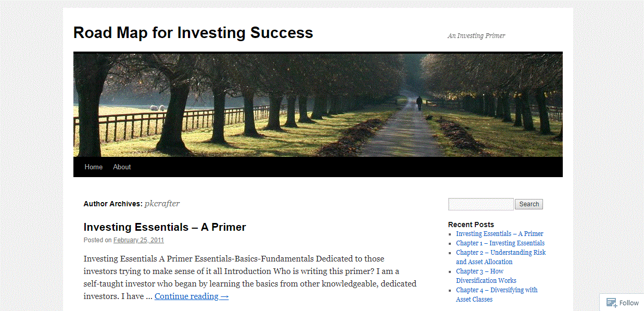Image resolution: width=644 pixels, height=311 pixels.
Task: Click the Author Archives heading text
Action: (x=113, y=204)
